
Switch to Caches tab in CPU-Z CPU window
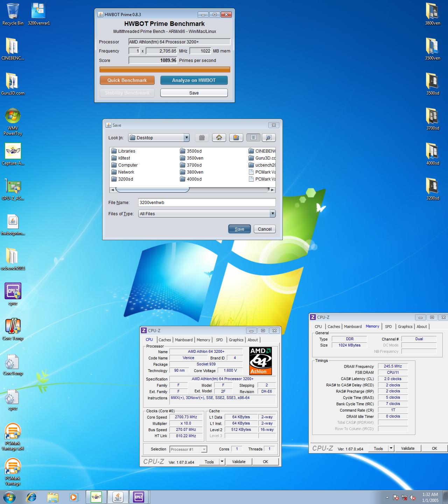[164, 340]
